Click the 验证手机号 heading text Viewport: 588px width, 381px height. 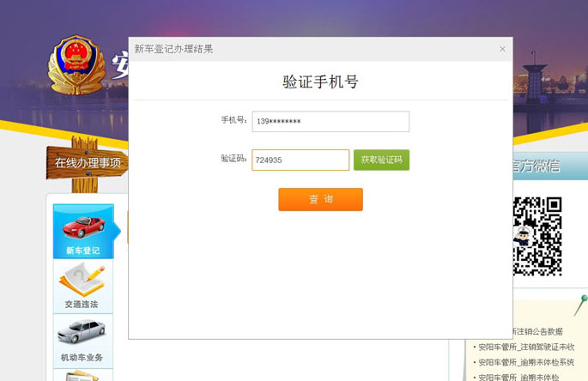coord(321,82)
